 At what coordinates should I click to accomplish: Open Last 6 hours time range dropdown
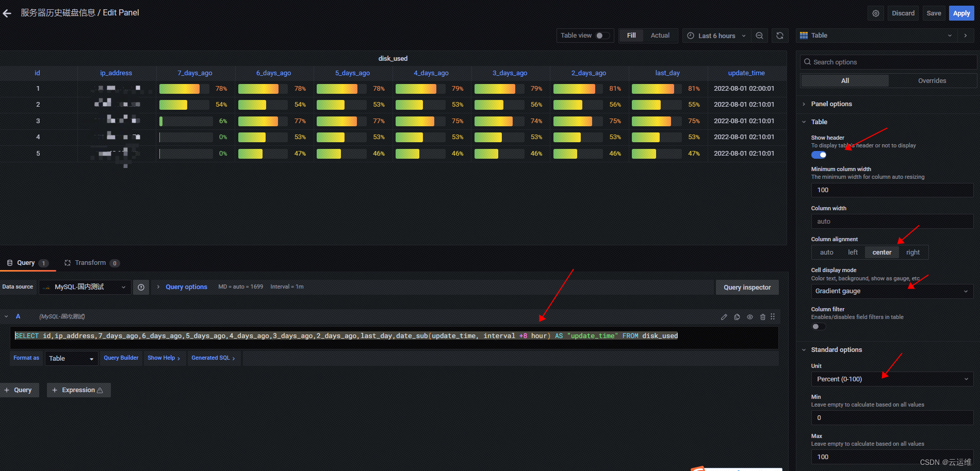(x=716, y=36)
